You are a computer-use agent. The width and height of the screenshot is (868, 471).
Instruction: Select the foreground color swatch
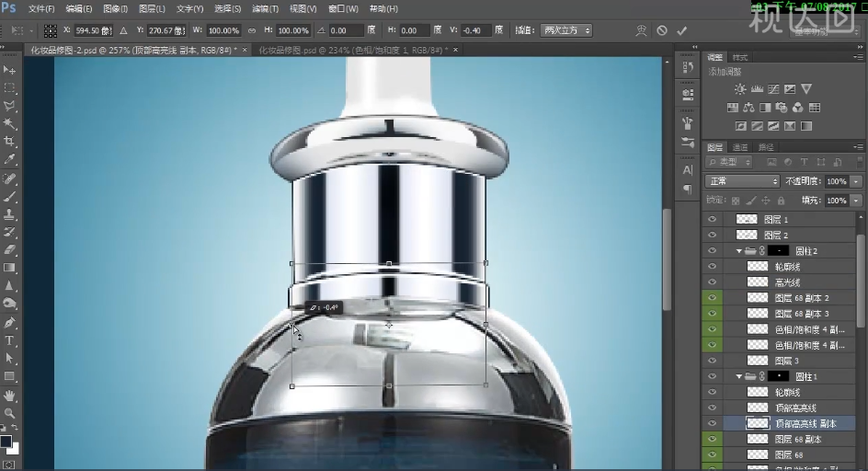[6, 442]
